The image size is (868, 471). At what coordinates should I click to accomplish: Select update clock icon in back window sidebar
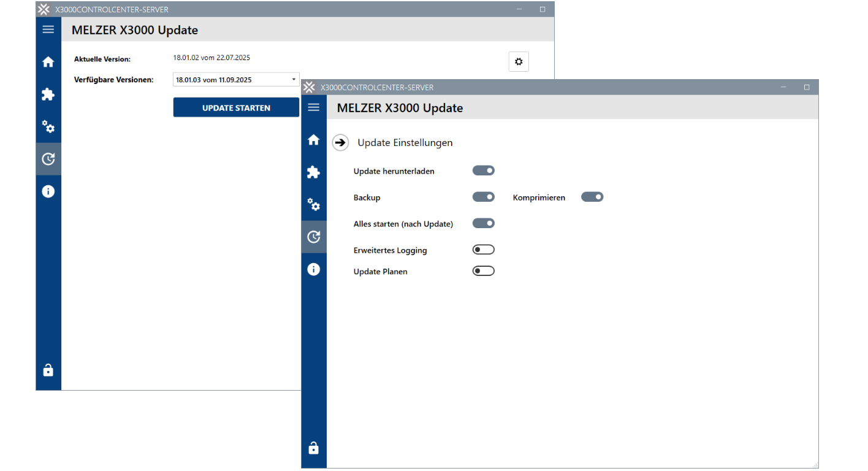(48, 159)
